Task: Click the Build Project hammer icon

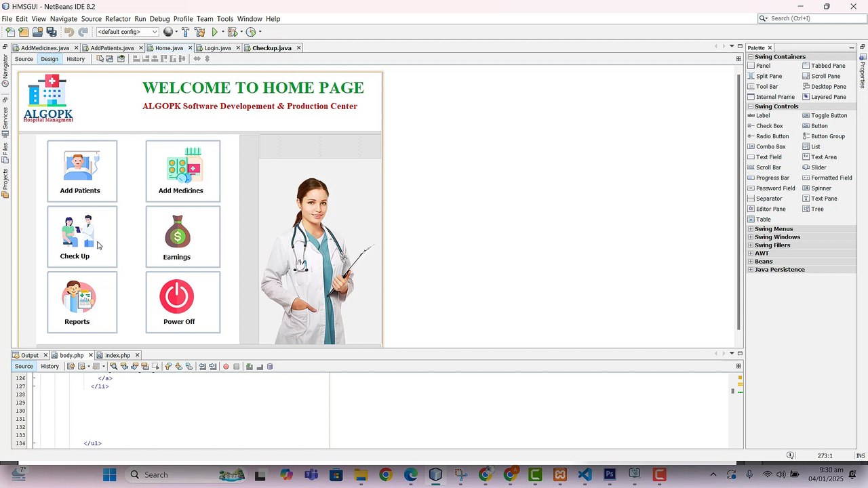Action: click(x=185, y=32)
